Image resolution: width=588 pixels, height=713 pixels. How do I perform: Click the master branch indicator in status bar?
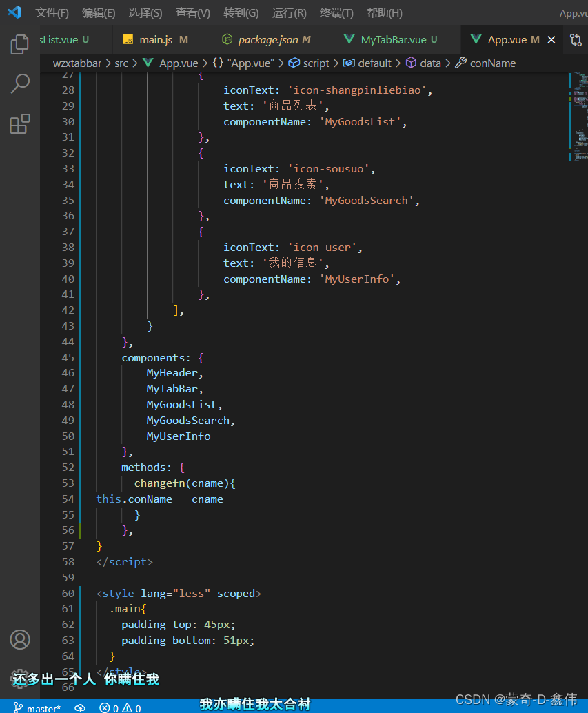coord(37,707)
